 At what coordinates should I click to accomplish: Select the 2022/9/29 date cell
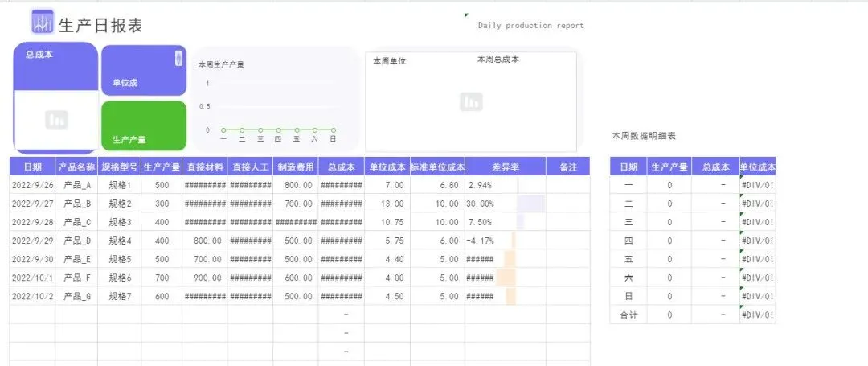pos(33,241)
